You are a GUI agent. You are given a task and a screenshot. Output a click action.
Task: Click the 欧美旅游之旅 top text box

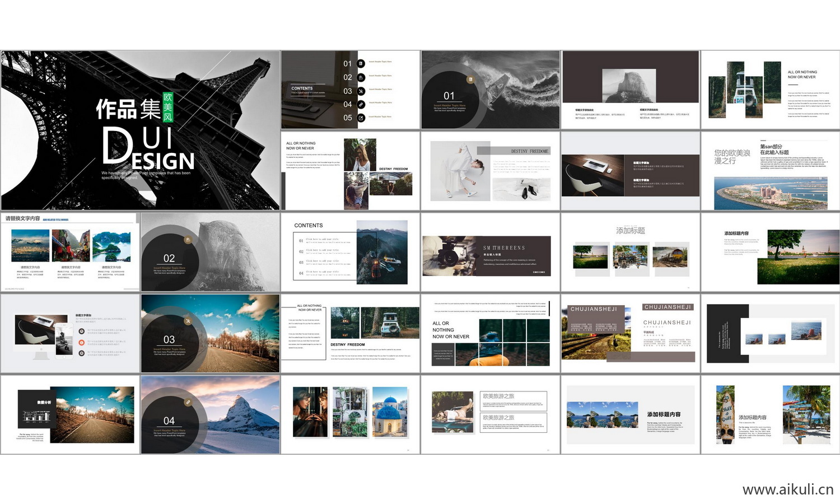coord(514,400)
